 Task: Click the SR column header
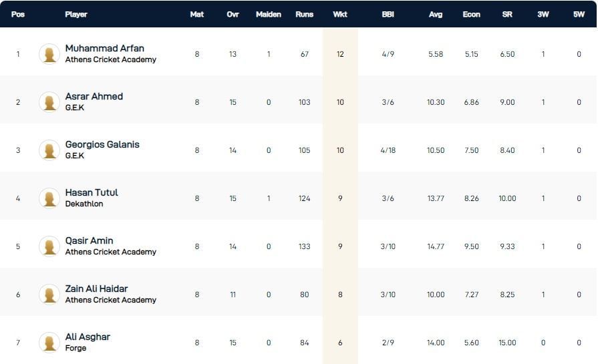click(507, 14)
